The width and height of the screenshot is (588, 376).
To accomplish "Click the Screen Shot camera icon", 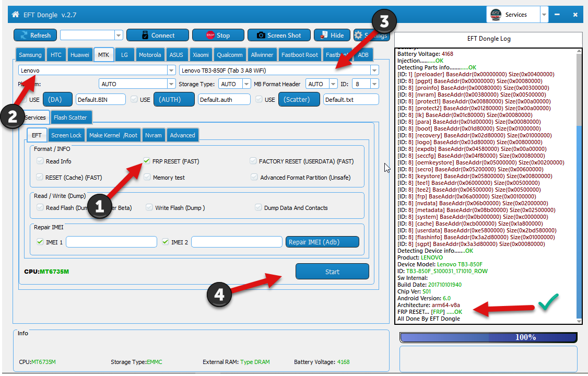I will pyautogui.click(x=261, y=35).
